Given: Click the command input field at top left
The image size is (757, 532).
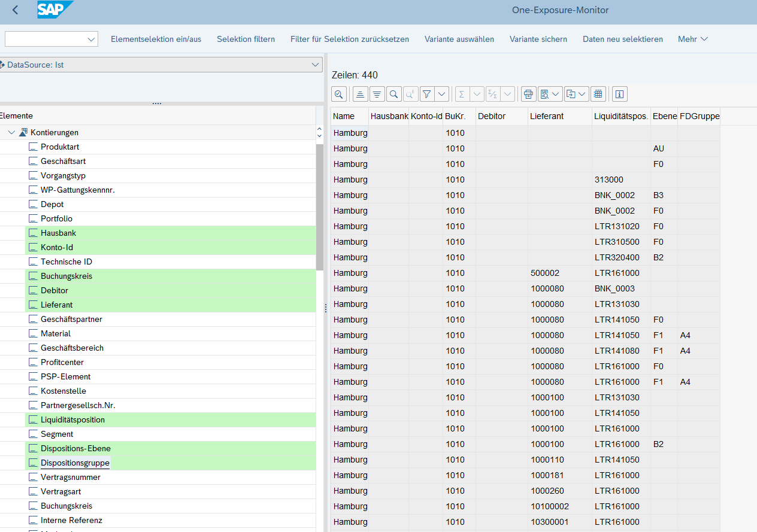Looking at the screenshot, I should click(45, 39).
